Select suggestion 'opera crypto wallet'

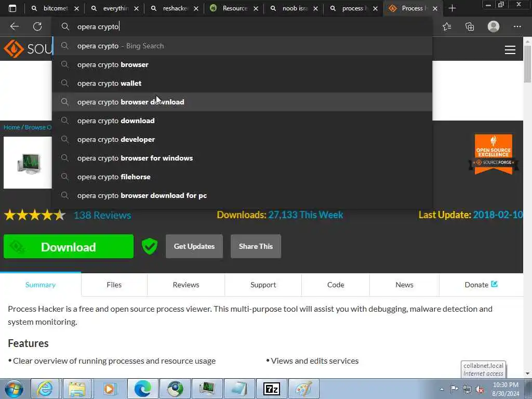(242, 83)
